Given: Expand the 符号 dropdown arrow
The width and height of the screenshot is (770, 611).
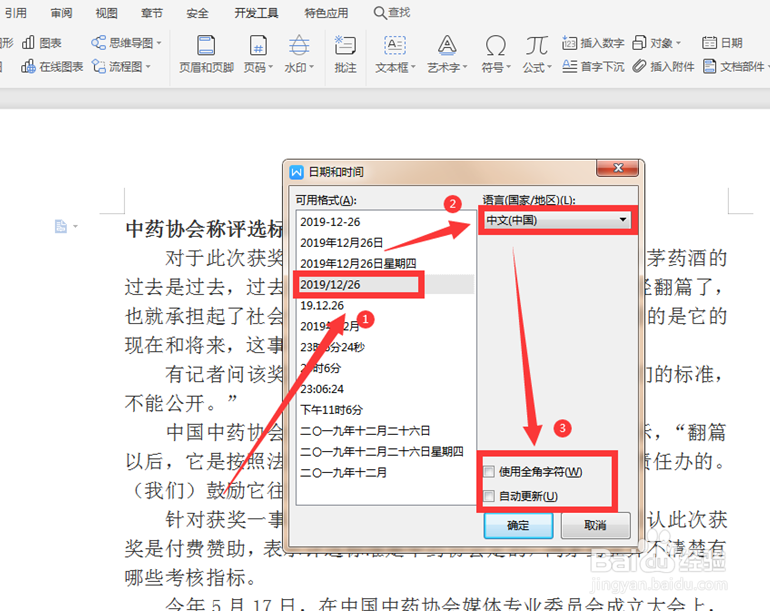Looking at the screenshot, I should click(x=508, y=67).
